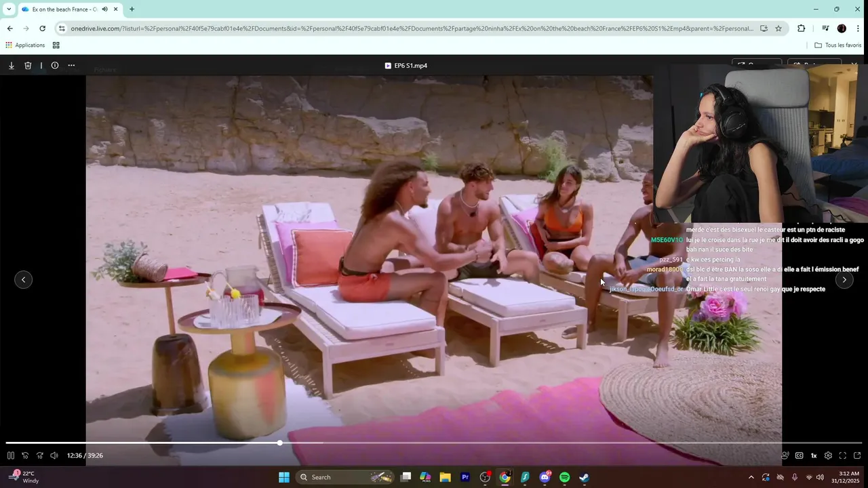The height and width of the screenshot is (488, 868).
Task: Open Task View on taskbar
Action: 406,477
